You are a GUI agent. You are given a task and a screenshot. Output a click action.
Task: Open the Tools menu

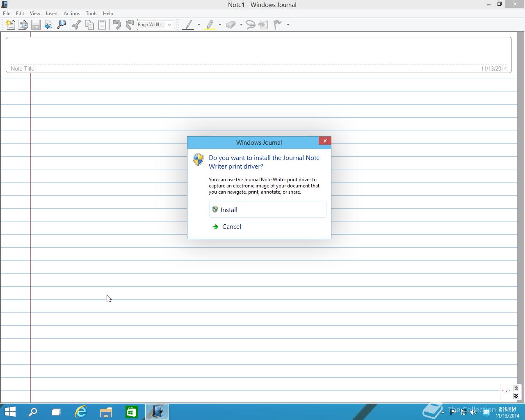click(x=91, y=14)
